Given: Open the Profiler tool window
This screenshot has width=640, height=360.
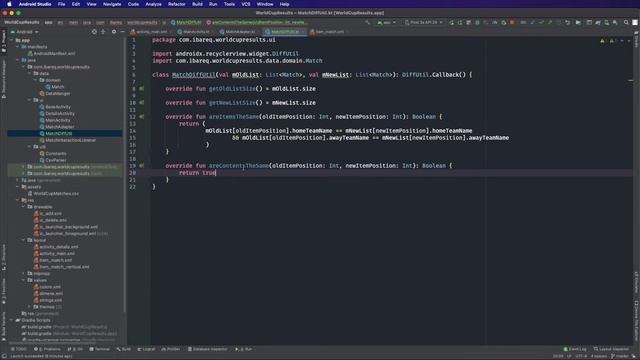Looking at the screenshot, I should tap(171, 349).
